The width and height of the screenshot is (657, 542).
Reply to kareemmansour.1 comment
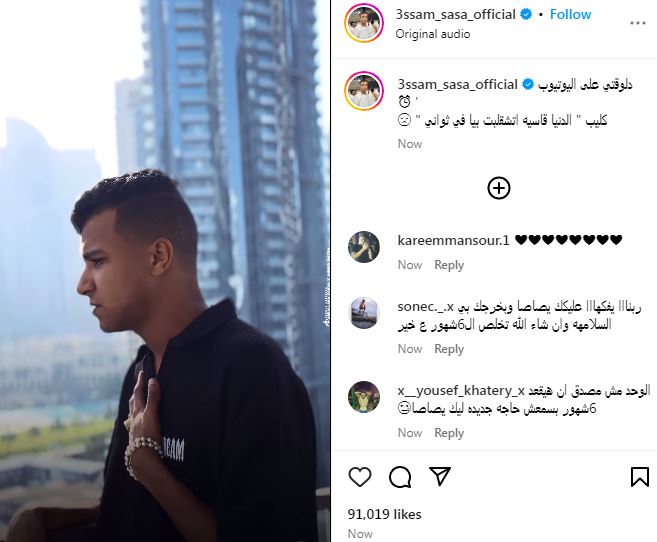(x=449, y=265)
